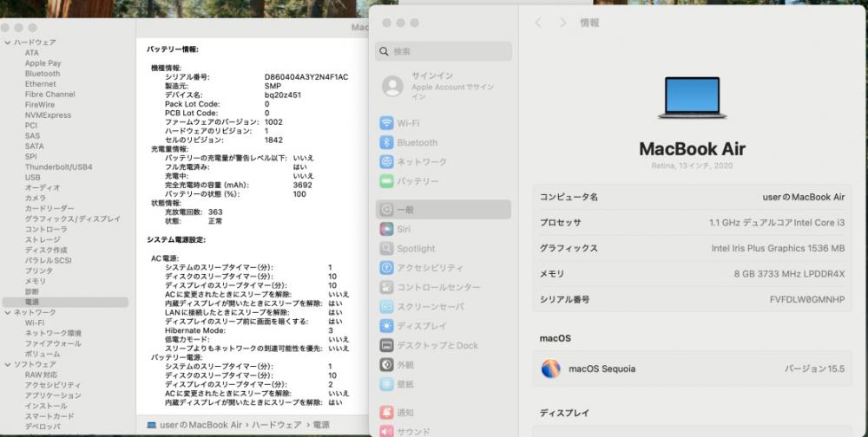
Task: Select ファイアウォール in network list
Action: [x=53, y=343]
